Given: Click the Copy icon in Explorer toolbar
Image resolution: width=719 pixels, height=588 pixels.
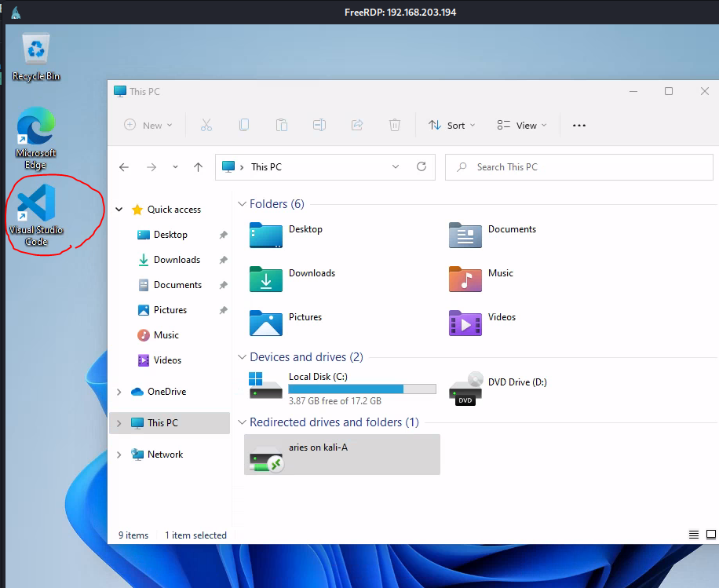Looking at the screenshot, I should pyautogui.click(x=244, y=125).
